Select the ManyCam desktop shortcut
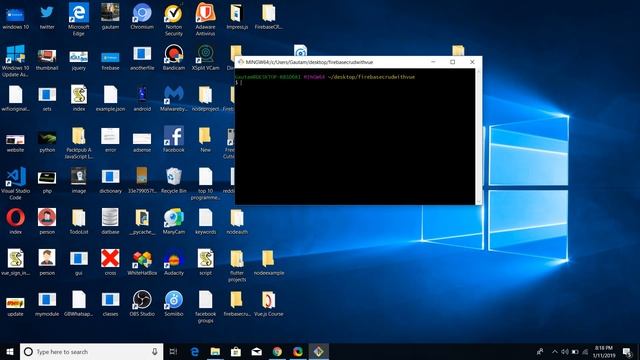 point(173,221)
